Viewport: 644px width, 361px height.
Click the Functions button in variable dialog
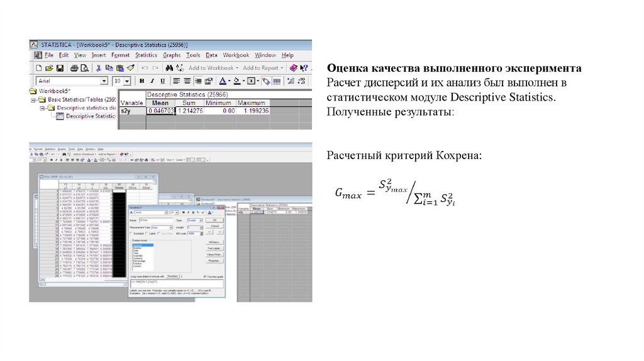(173, 275)
